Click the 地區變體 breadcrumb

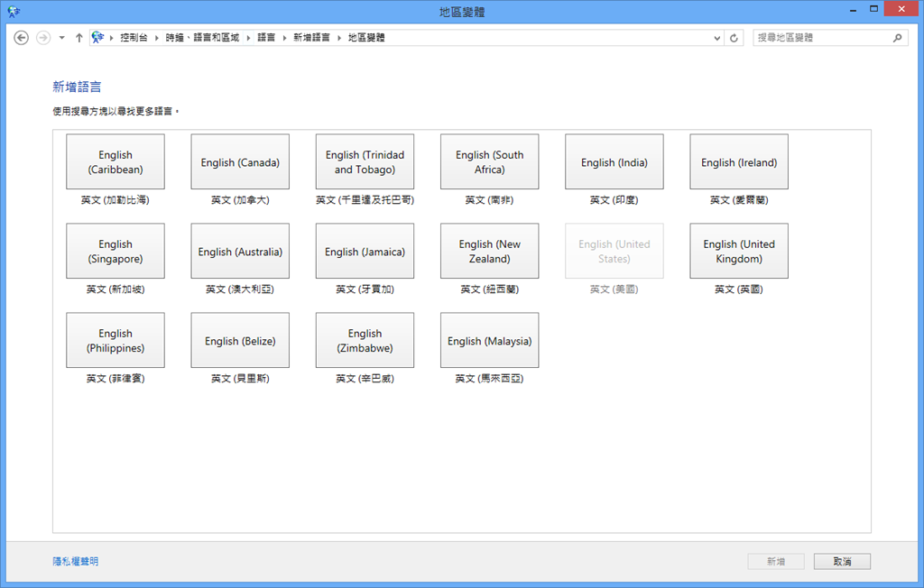(x=366, y=37)
